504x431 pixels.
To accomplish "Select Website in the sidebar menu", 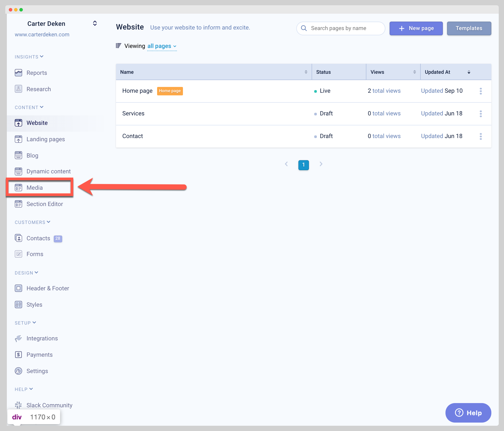I will point(37,123).
